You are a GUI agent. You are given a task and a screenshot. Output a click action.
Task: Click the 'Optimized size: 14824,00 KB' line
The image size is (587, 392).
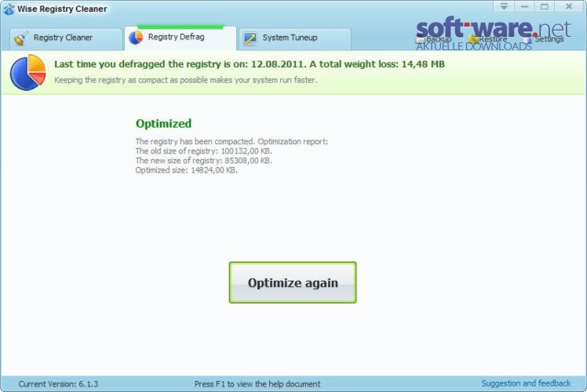[x=187, y=170]
